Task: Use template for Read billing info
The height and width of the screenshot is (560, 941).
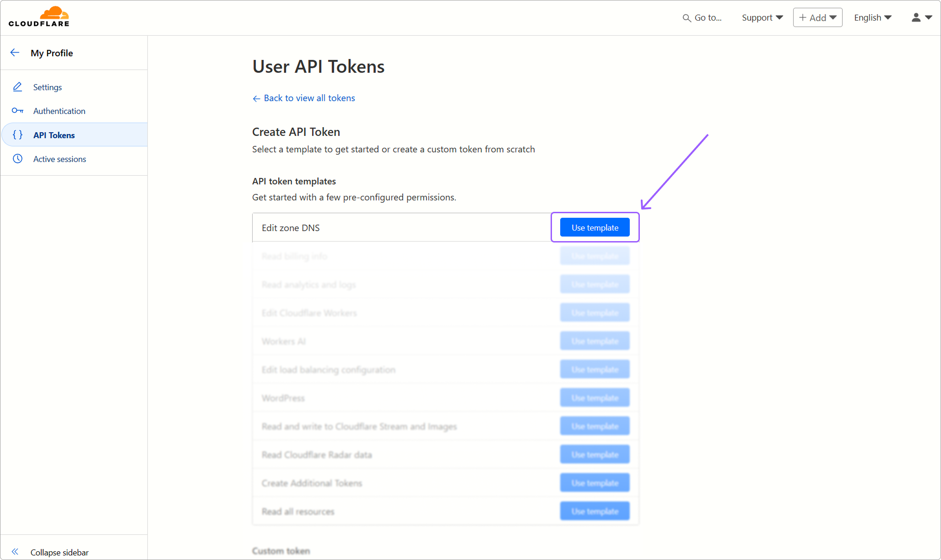Action: point(595,256)
